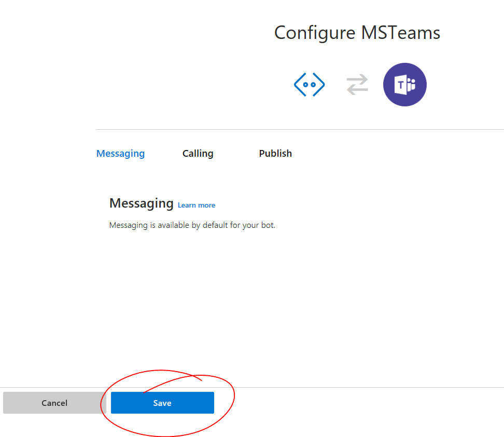Image resolution: width=504 pixels, height=437 pixels.
Task: Follow the Learn more link
Action: 197,206
